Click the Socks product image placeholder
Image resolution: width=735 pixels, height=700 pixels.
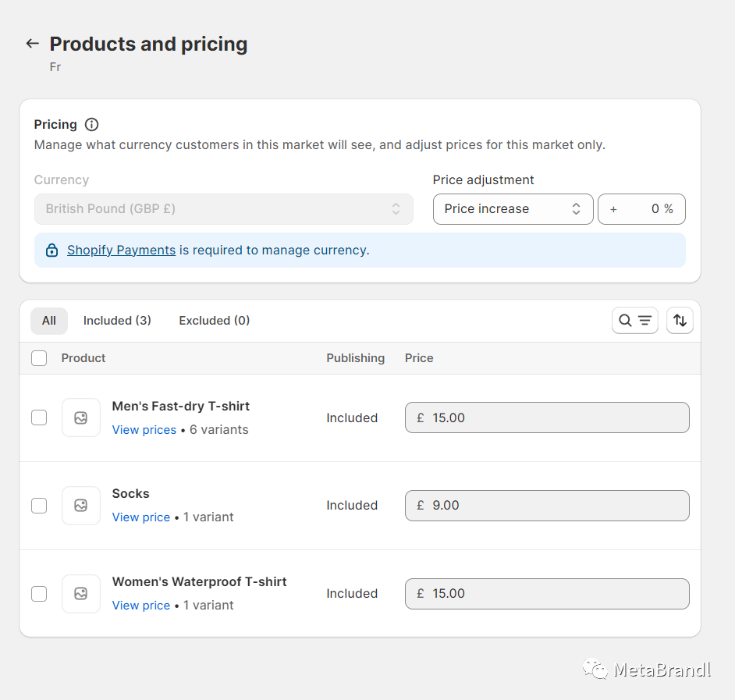[x=81, y=506]
